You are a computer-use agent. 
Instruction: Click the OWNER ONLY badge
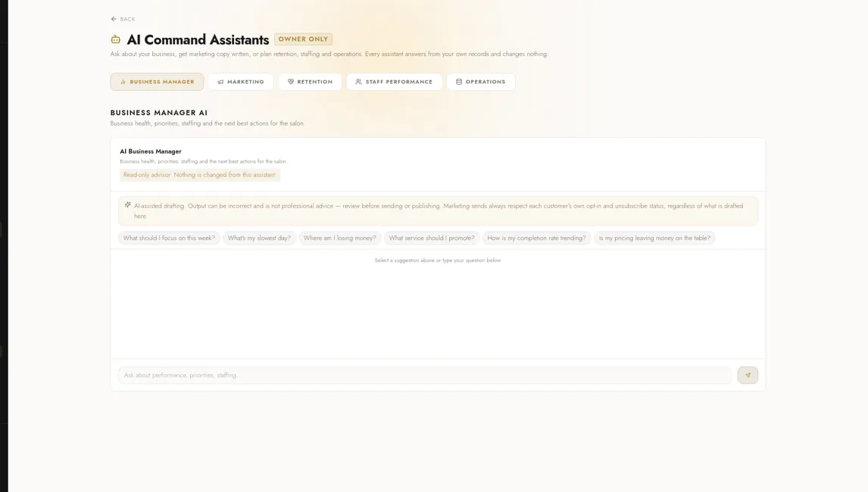pos(304,39)
